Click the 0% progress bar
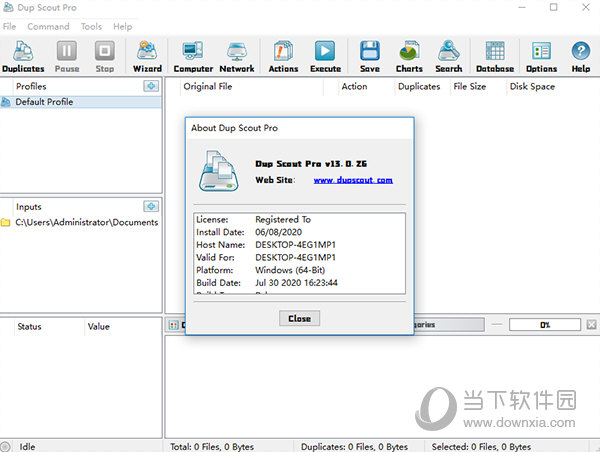This screenshot has height=452, width=600. coord(545,325)
